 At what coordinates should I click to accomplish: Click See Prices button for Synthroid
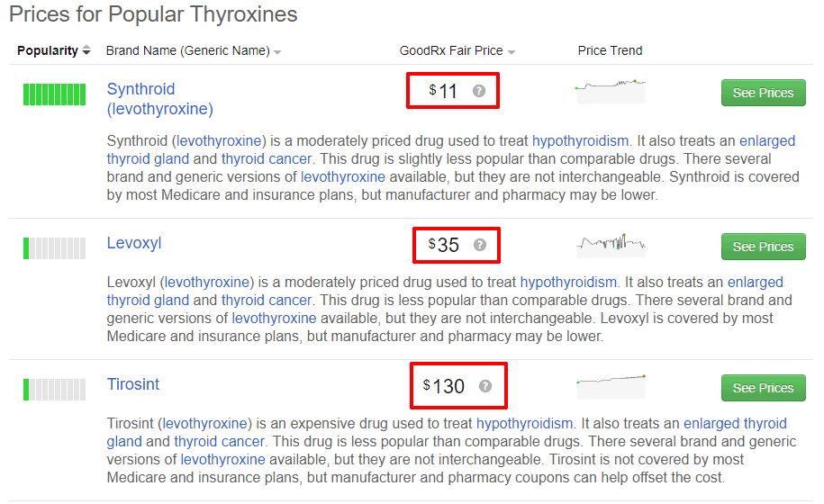[763, 93]
